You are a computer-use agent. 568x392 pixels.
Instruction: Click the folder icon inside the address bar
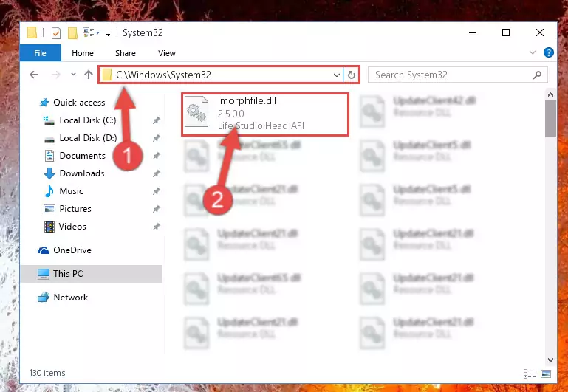click(x=107, y=75)
